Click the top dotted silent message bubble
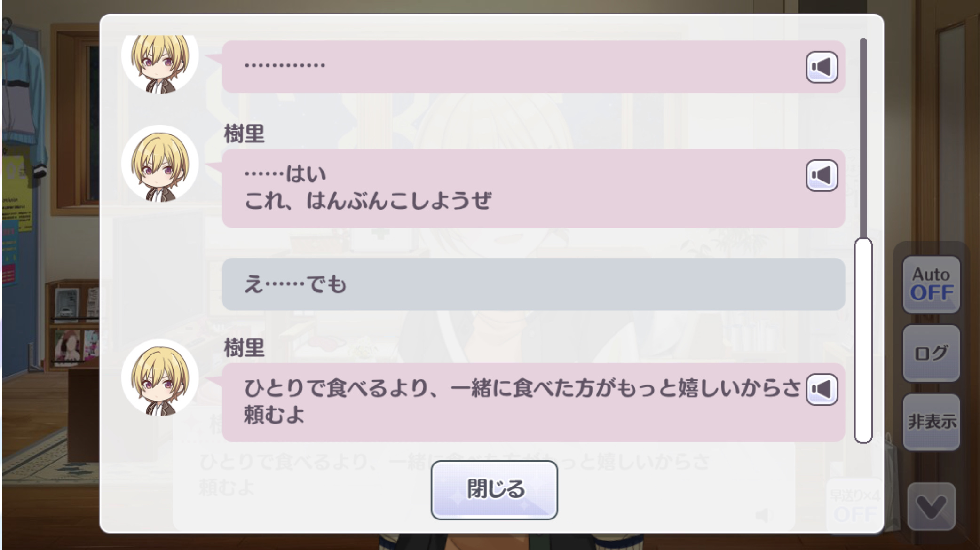Image resolution: width=980 pixels, height=550 pixels. click(533, 66)
